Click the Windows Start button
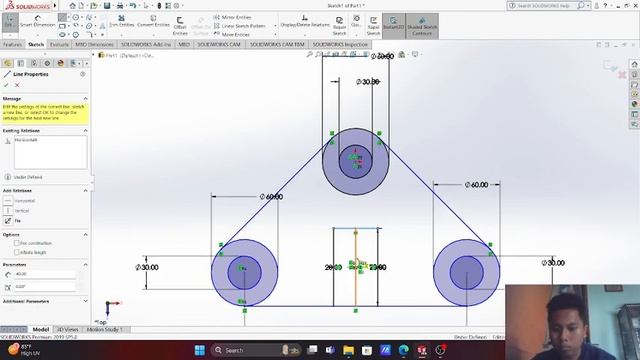640x360 pixels. pos(200,350)
